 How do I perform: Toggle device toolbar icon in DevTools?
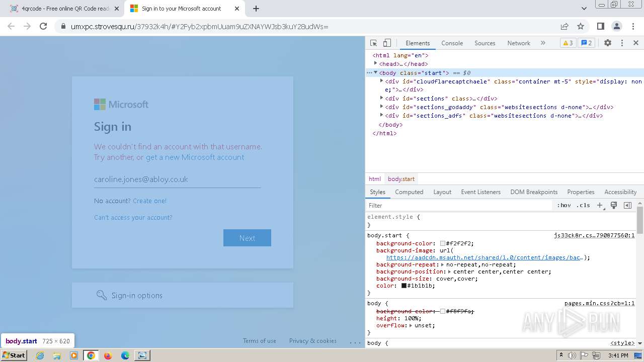pos(387,43)
